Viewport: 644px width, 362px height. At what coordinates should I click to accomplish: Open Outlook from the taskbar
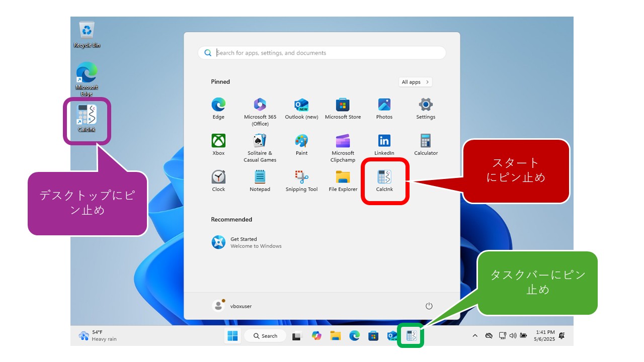tap(392, 336)
